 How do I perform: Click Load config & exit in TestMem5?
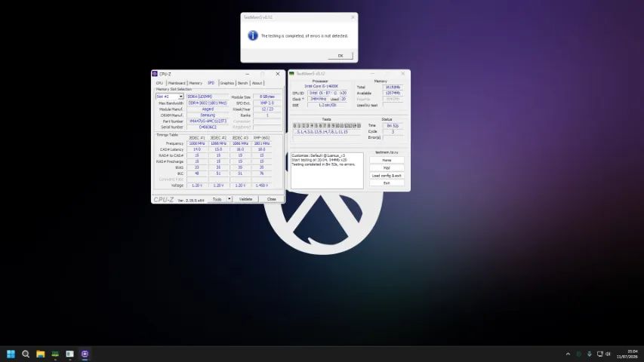point(387,176)
